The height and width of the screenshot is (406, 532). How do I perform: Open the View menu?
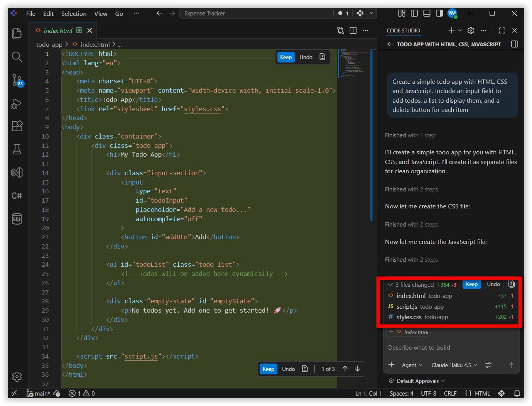point(101,14)
